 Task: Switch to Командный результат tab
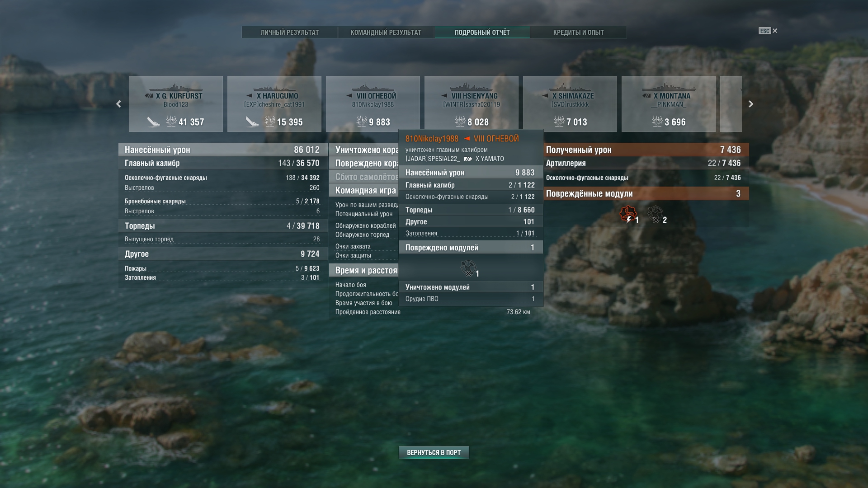386,32
